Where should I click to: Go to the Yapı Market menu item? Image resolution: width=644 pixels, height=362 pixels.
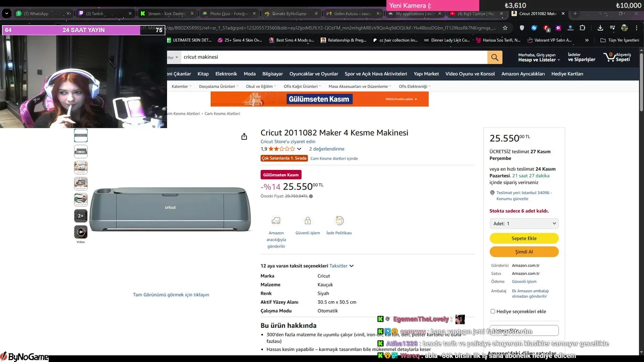point(426,74)
